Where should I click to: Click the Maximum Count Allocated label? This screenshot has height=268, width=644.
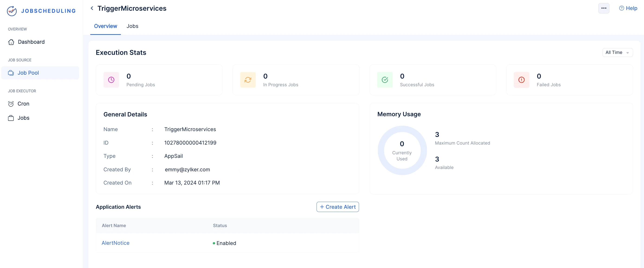point(463,143)
